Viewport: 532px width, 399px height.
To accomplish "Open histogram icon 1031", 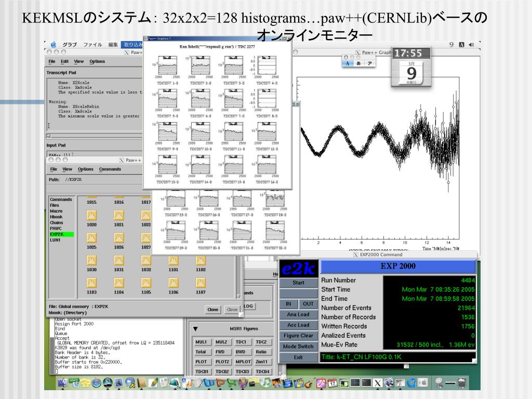I will coord(119,261).
